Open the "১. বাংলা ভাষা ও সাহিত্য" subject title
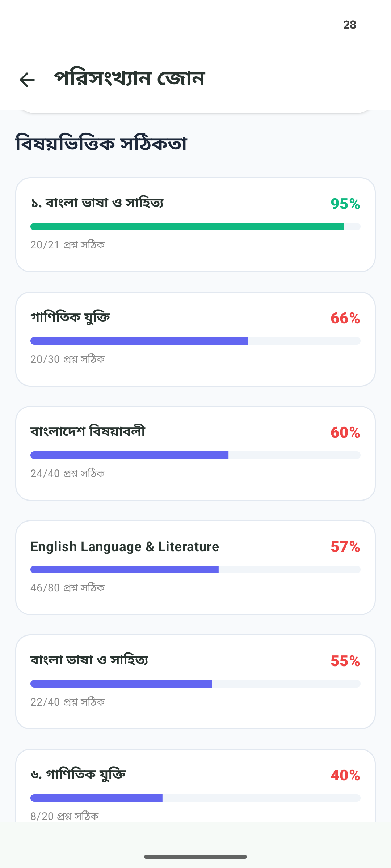Image resolution: width=391 pixels, height=868 pixels. tap(97, 203)
